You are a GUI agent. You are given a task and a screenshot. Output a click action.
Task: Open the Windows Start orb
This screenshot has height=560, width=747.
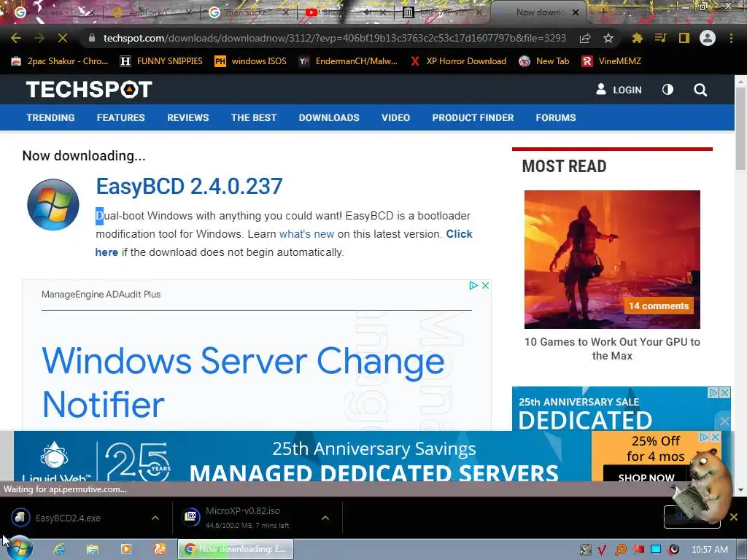click(19, 548)
